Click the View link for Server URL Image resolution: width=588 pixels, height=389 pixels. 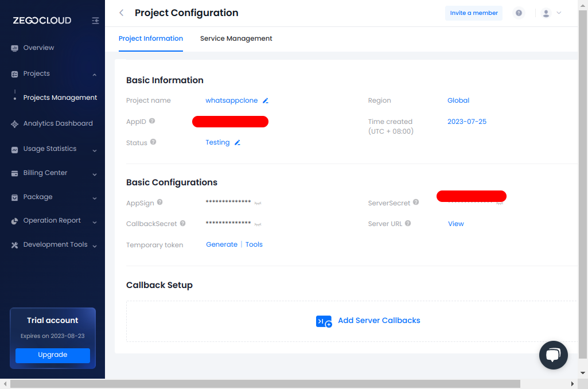click(x=455, y=224)
